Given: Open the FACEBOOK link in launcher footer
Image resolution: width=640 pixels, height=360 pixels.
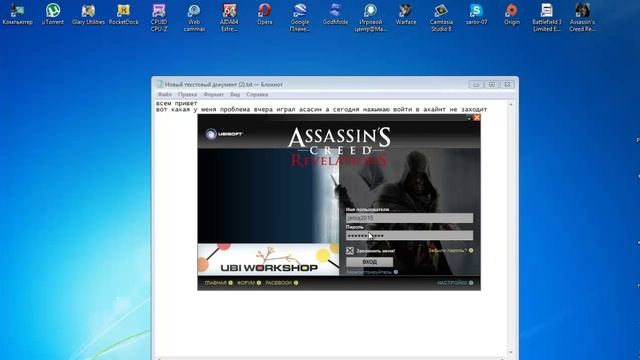Looking at the screenshot, I should coord(282,283).
